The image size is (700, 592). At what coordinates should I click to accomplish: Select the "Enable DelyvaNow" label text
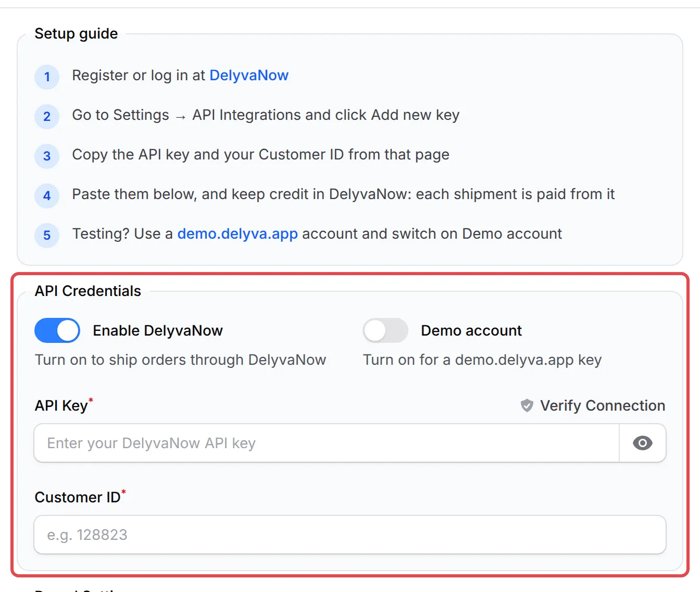click(x=158, y=331)
